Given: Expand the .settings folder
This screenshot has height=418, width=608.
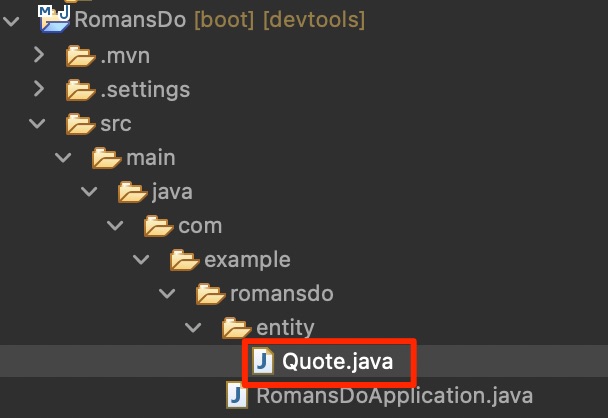Looking at the screenshot, I should click(38, 90).
